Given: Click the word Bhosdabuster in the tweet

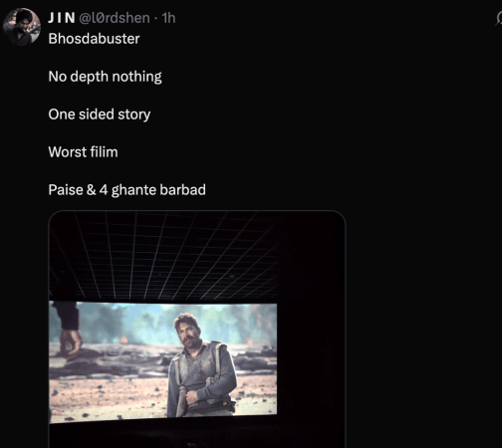Looking at the screenshot, I should click(x=94, y=39).
